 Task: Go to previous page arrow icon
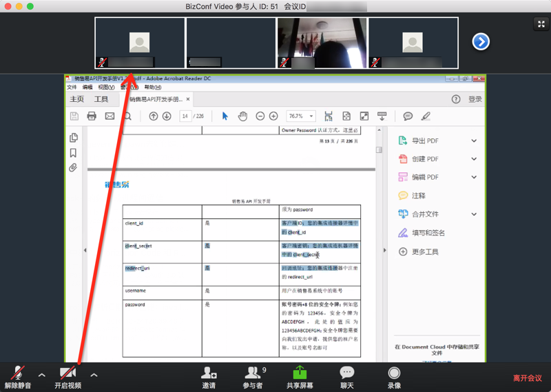coord(153,116)
